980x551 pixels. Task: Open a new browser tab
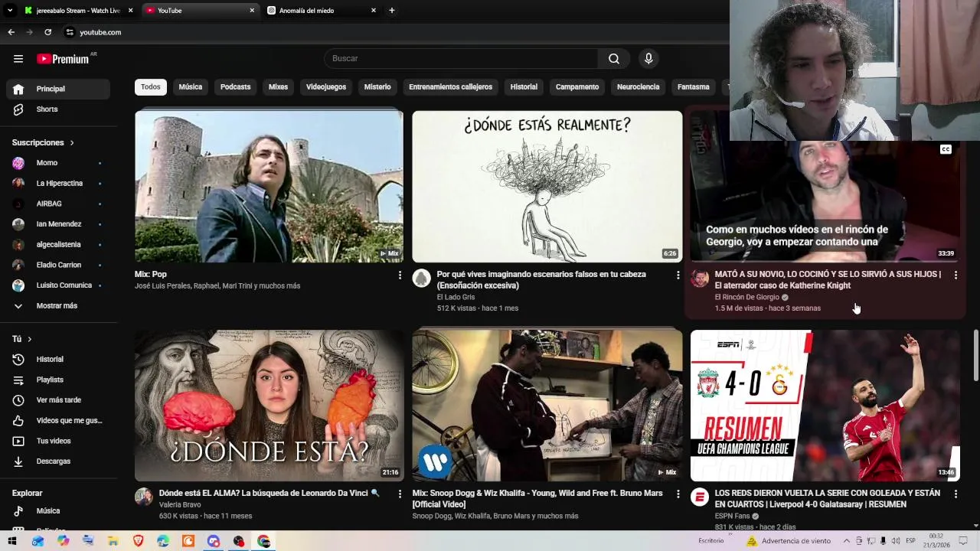392,11
